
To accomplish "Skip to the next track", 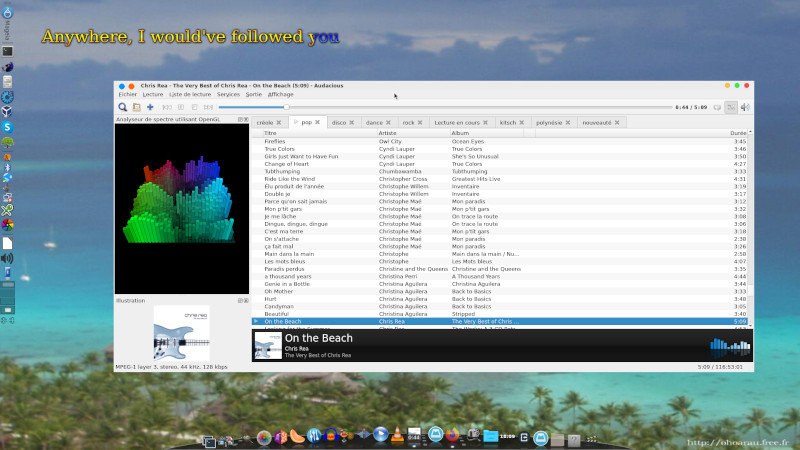I will click(208, 107).
